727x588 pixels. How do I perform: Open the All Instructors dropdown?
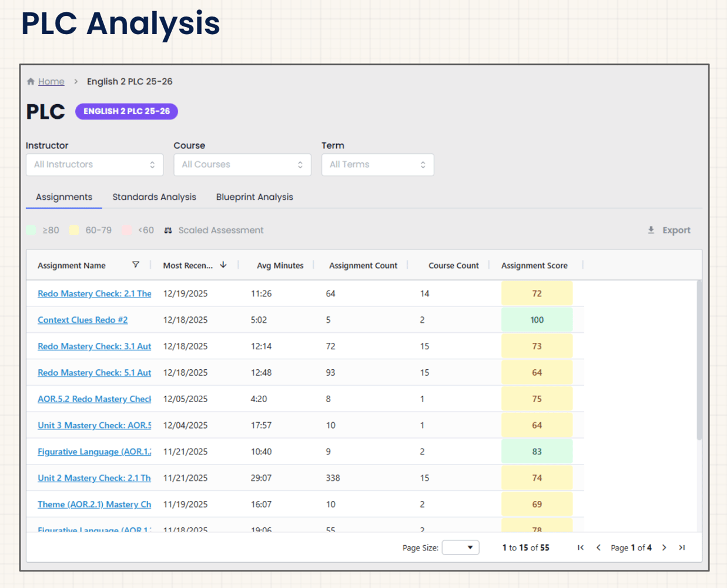pos(95,165)
